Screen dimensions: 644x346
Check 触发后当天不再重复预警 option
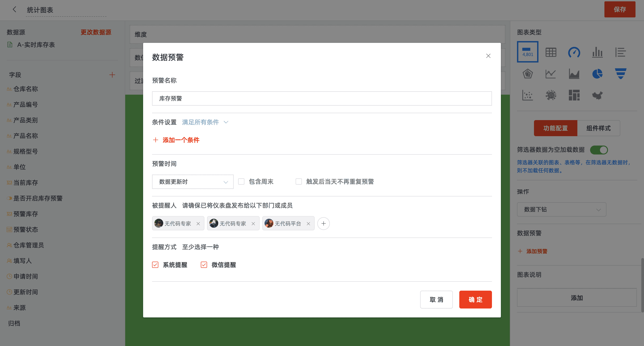click(x=299, y=181)
